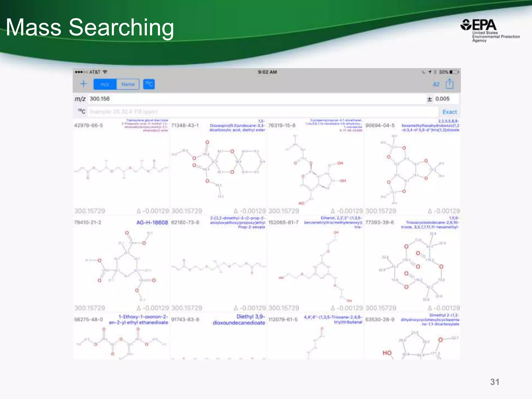Viewport: 532px width, 399px height.
Task: Select the m/z search mode
Action: coord(105,84)
